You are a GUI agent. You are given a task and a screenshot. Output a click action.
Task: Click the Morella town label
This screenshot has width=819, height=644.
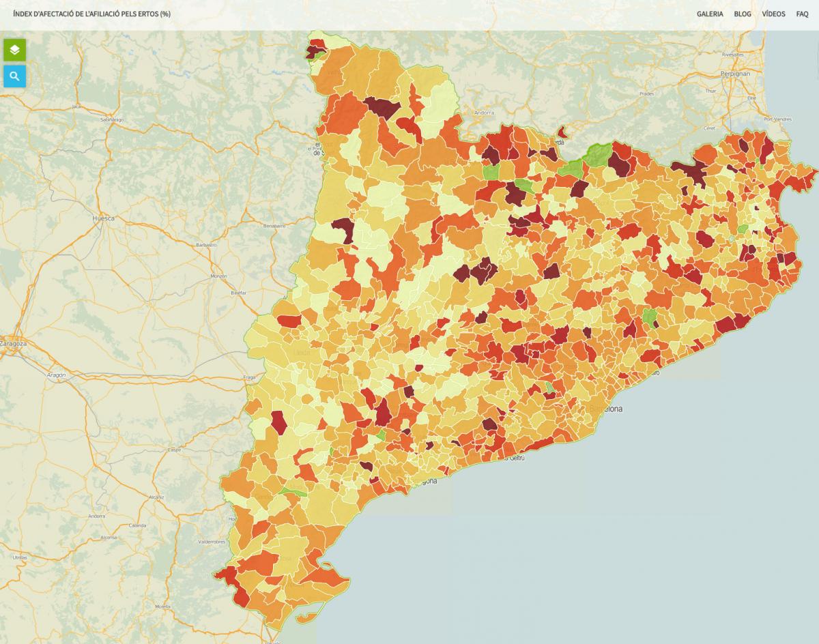(162, 606)
